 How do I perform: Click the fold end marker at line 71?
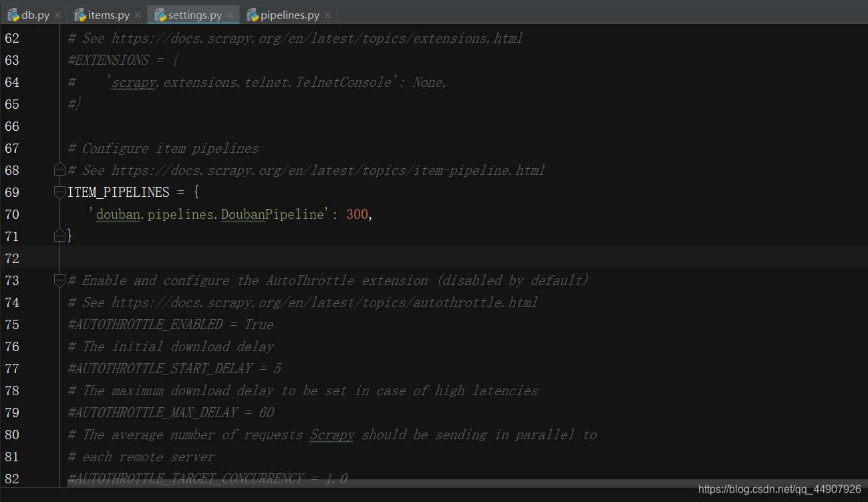pos(59,236)
